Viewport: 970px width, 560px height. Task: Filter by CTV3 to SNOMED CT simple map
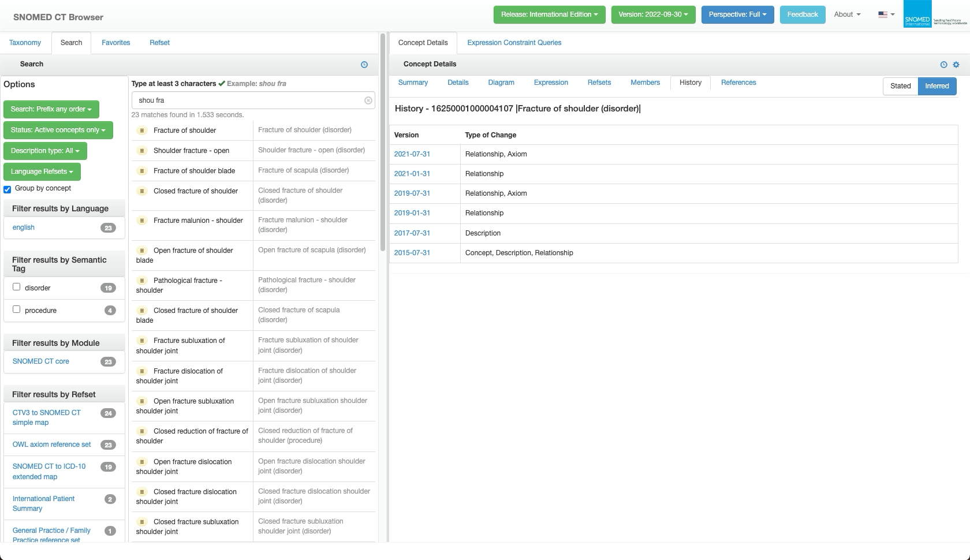(x=46, y=417)
